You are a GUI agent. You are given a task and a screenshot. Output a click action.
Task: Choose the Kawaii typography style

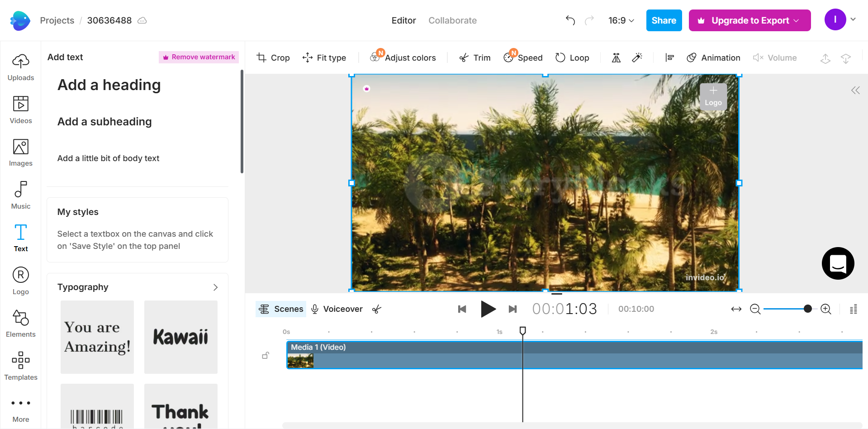(x=181, y=337)
